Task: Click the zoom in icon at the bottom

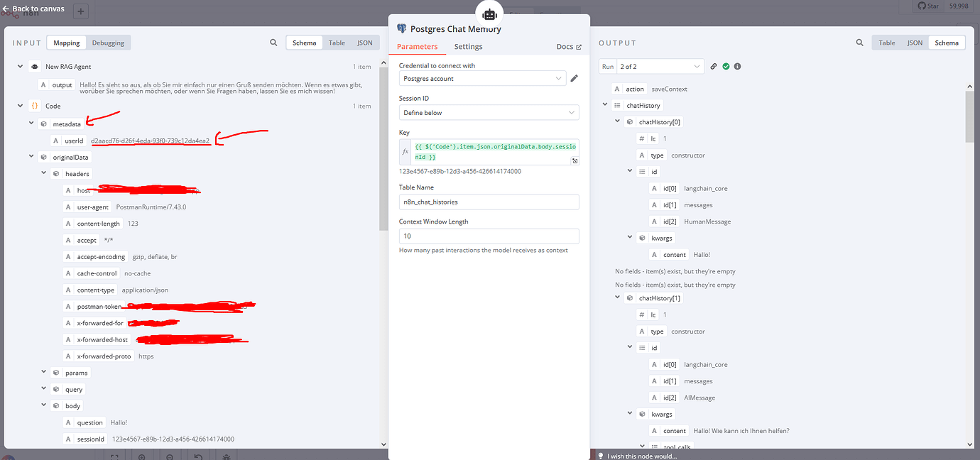Action: point(142,456)
